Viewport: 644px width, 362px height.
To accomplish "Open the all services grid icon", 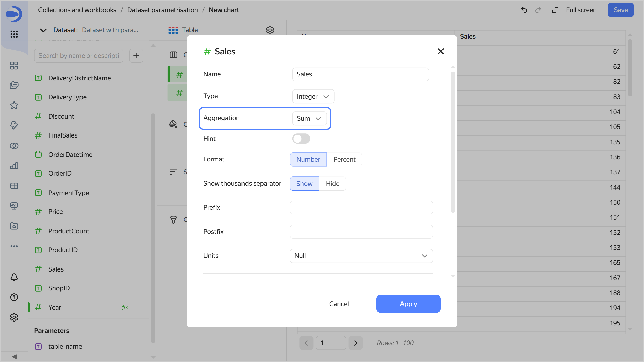I will (14, 34).
